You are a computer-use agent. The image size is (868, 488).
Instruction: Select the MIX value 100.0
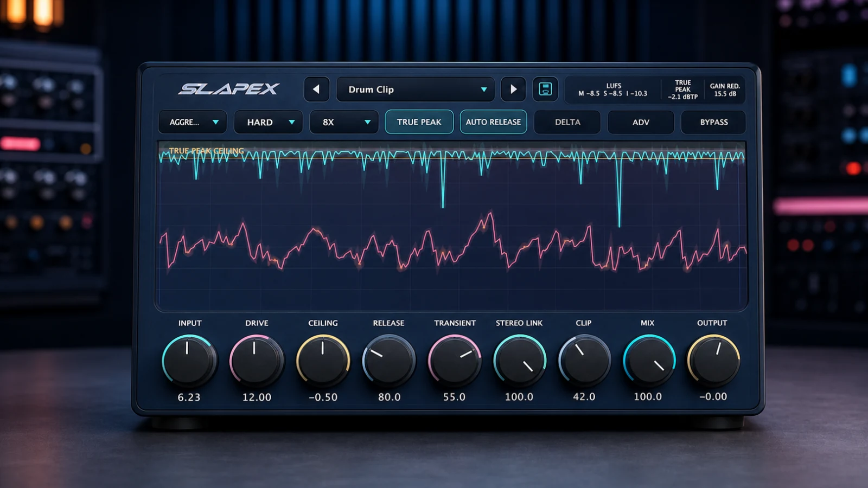(x=648, y=397)
